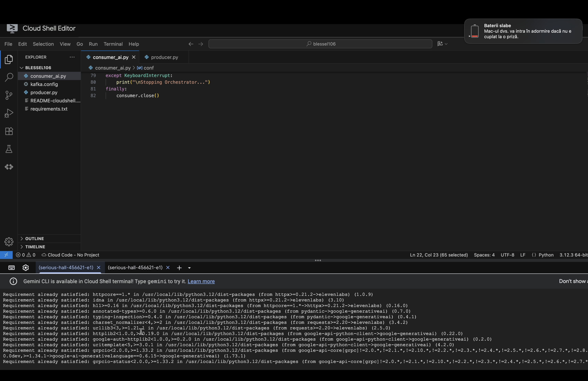The image size is (588, 381).
Task: Open the Extensions view icon
Action: [x=9, y=131]
